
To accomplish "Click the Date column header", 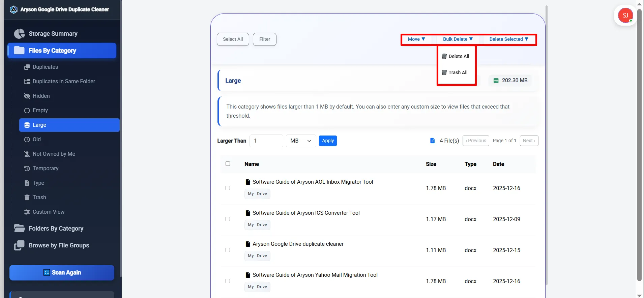I will [x=498, y=164].
